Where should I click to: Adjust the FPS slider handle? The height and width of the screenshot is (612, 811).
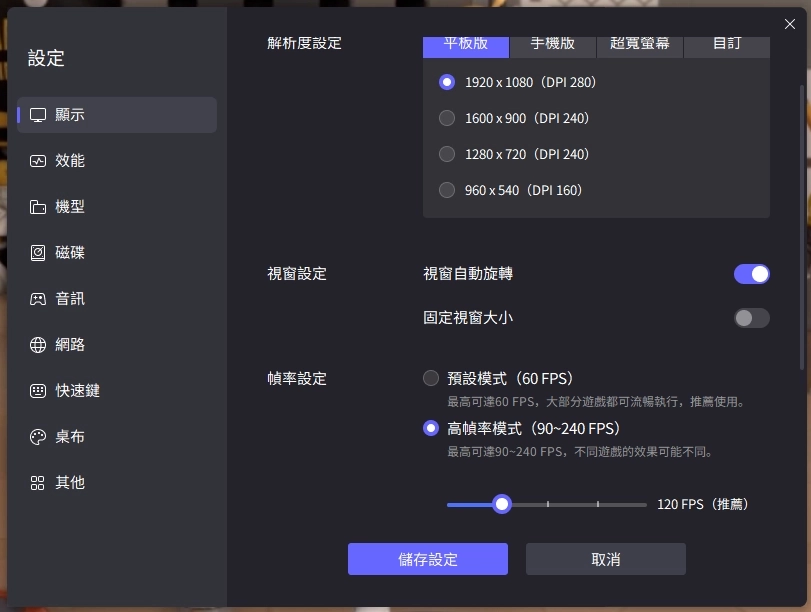[501, 504]
